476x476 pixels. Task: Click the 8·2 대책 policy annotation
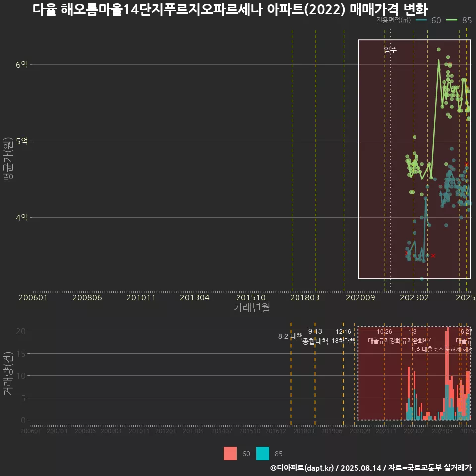pyautogui.click(x=291, y=336)
